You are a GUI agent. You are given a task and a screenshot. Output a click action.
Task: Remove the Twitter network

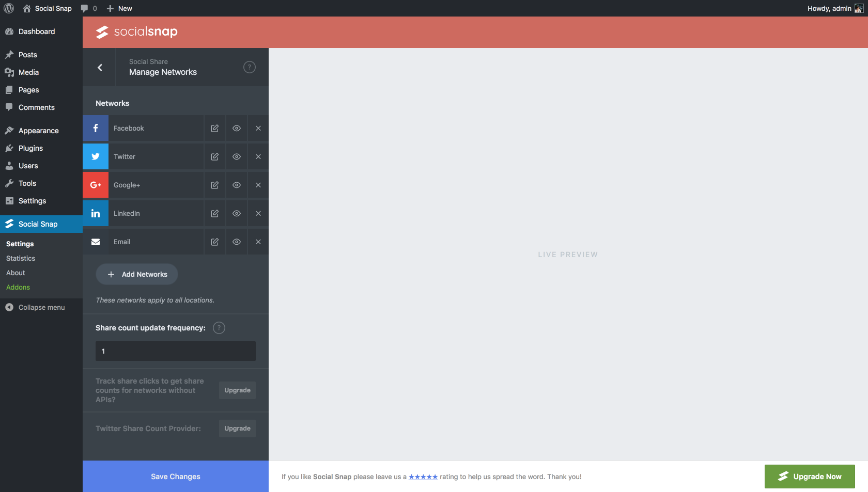[x=258, y=156]
